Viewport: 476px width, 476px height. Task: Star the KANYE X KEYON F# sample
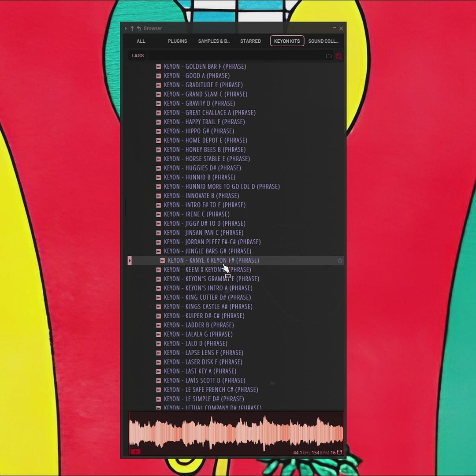pos(340,260)
